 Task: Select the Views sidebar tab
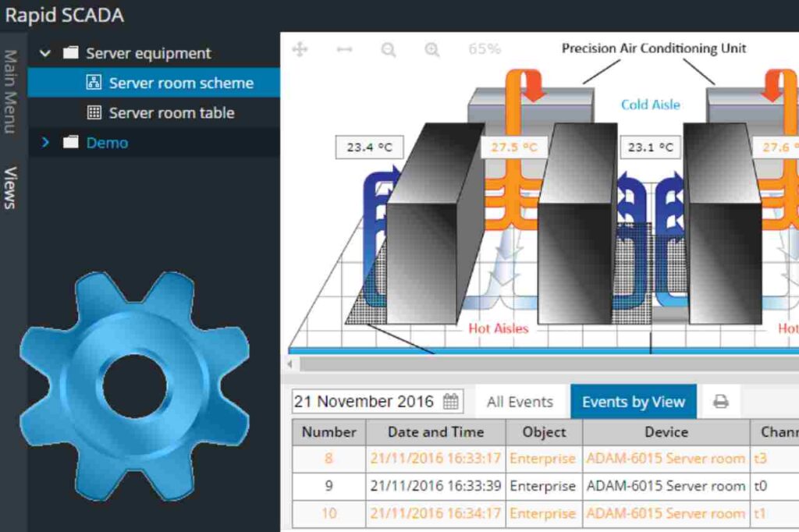[x=9, y=179]
